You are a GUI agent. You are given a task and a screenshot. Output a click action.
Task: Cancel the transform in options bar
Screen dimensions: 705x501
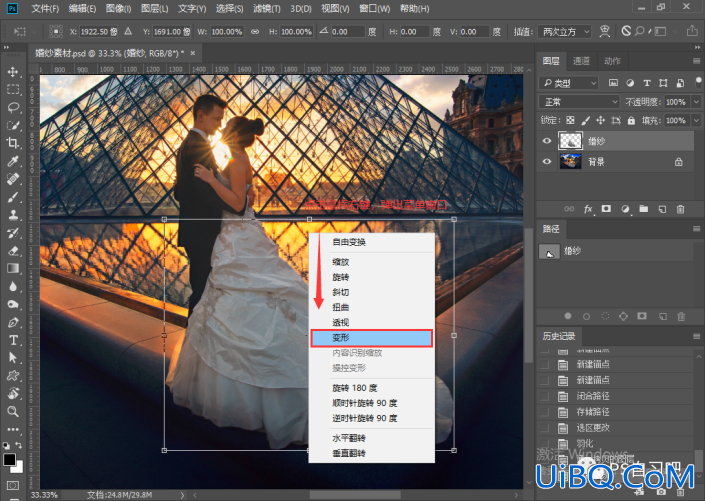coord(626,31)
